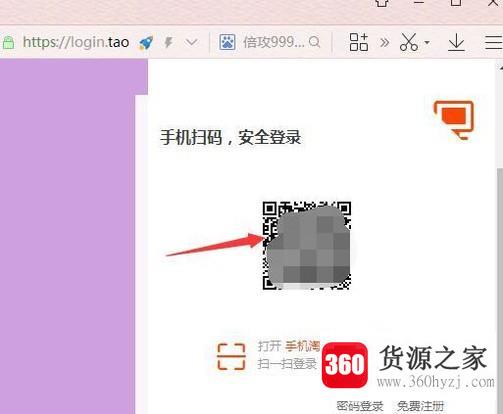Viewport: 503px width, 414px height.
Task: Click the scissors screenshot tool
Action: (409, 42)
